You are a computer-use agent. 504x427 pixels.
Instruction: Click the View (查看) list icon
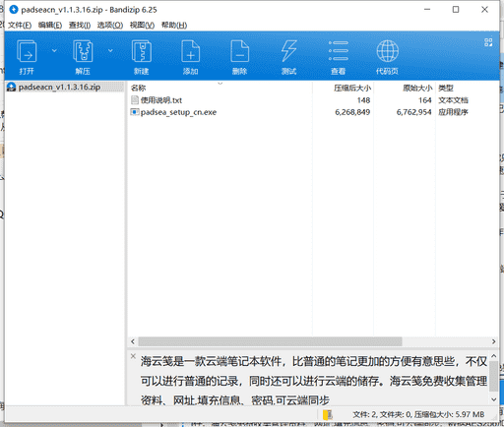coord(339,51)
